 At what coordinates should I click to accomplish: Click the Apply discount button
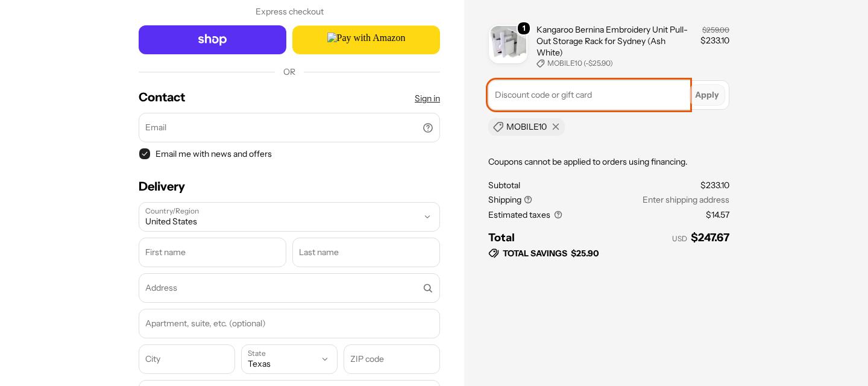pos(707,95)
